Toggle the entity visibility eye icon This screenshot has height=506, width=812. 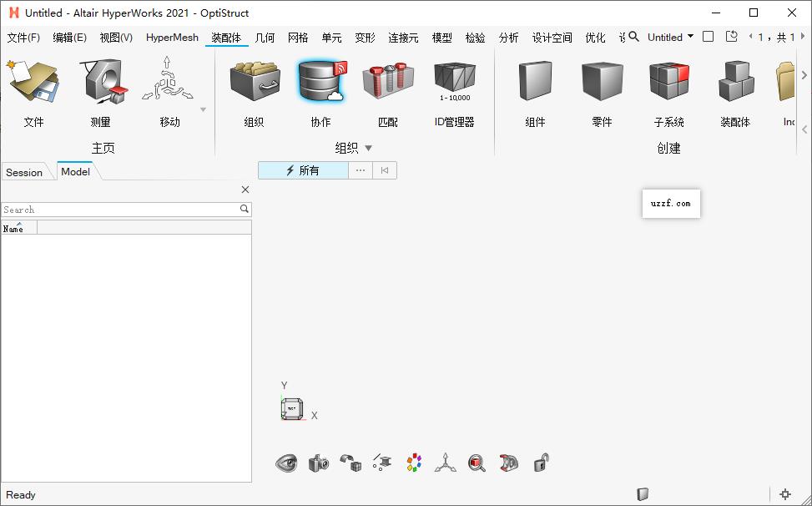tap(286, 463)
